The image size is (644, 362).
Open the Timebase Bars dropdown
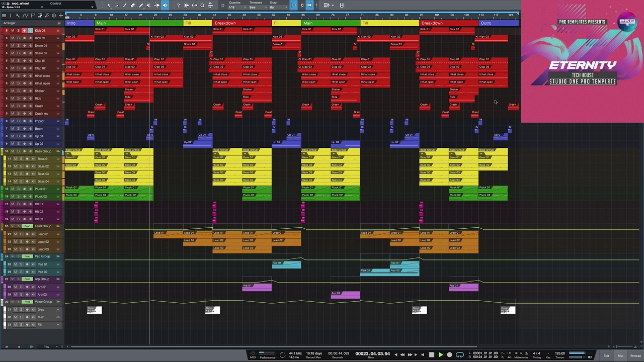click(x=258, y=8)
